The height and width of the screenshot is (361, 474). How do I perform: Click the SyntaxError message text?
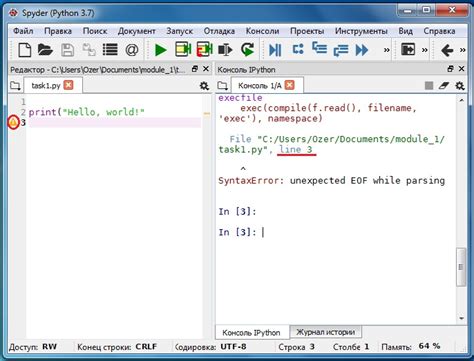click(x=332, y=181)
